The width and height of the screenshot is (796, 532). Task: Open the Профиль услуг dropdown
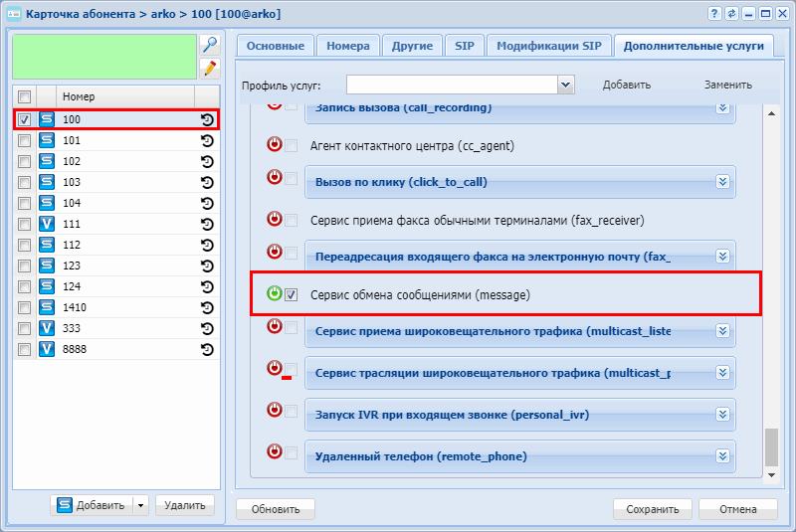tap(565, 85)
